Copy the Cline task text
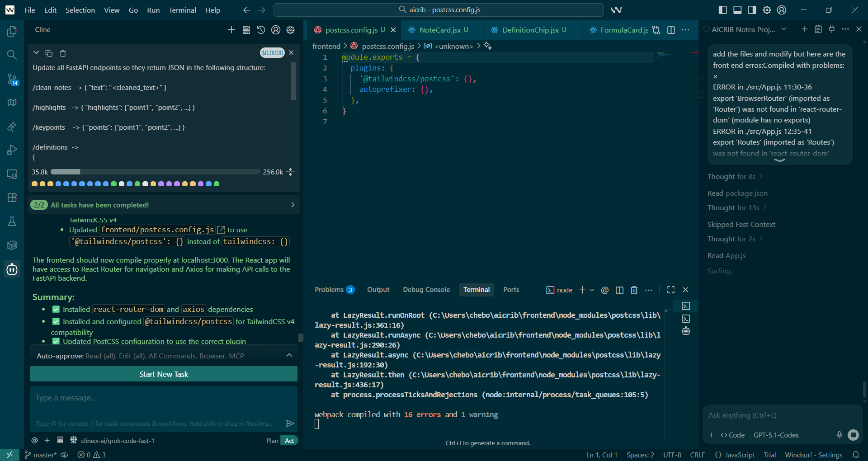This screenshot has height=461, width=868. [x=49, y=53]
